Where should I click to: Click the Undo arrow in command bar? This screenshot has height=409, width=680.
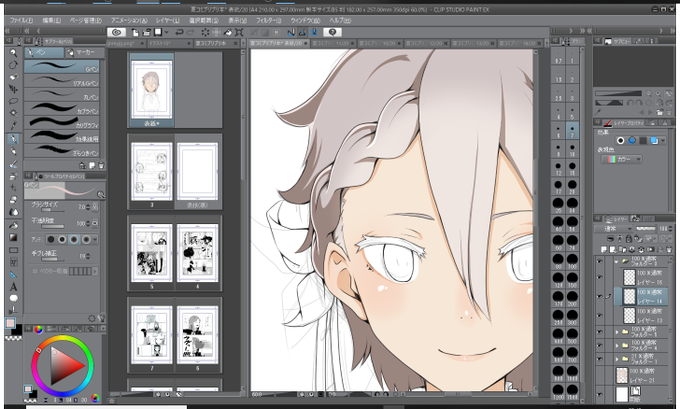point(179,33)
